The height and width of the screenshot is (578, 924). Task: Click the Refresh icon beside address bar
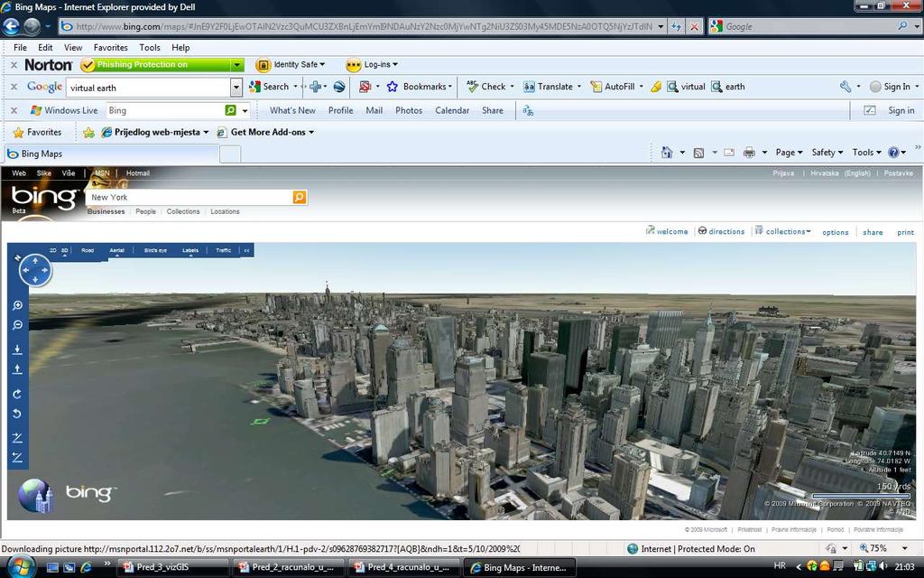(x=676, y=26)
